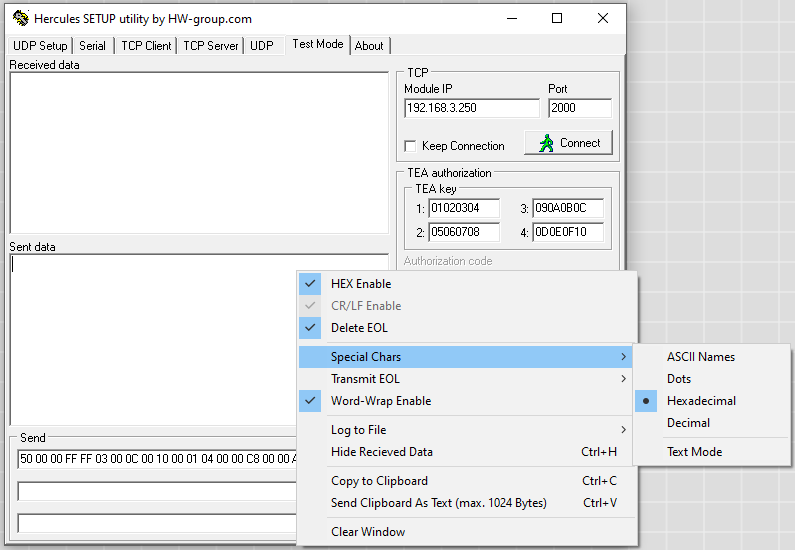Switch to the Serial tab
The image size is (795, 550).
click(92, 46)
